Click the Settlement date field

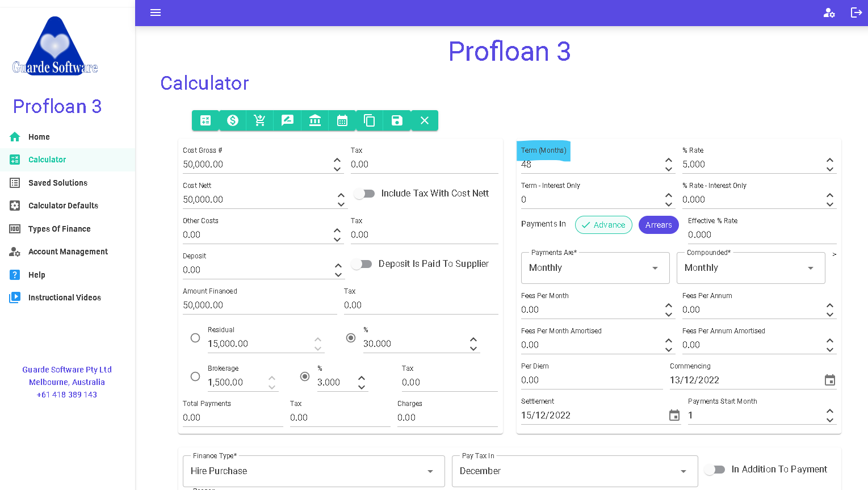[x=593, y=415]
